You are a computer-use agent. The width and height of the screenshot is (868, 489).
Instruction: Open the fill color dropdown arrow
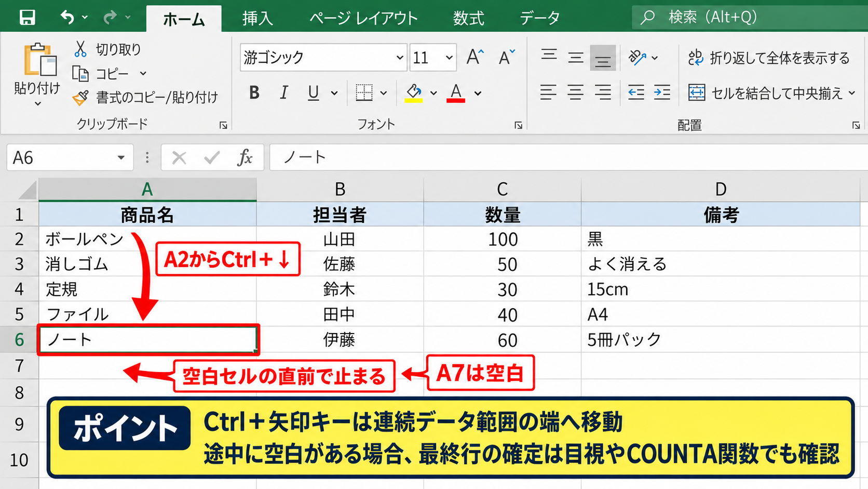[433, 94]
